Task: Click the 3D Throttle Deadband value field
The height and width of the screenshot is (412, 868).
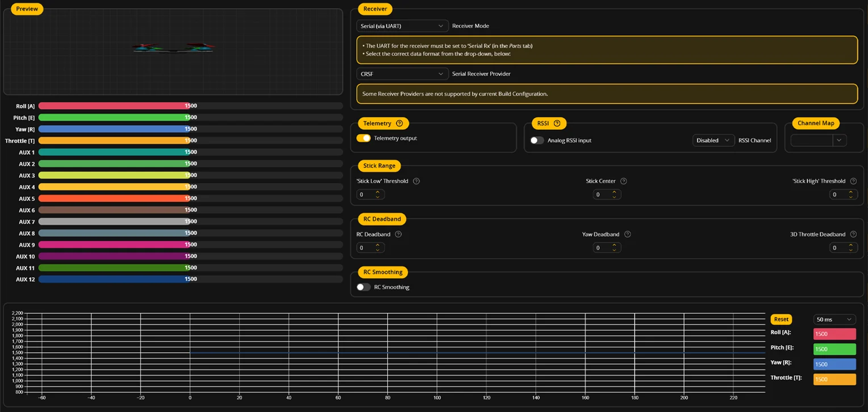Action: pos(843,248)
